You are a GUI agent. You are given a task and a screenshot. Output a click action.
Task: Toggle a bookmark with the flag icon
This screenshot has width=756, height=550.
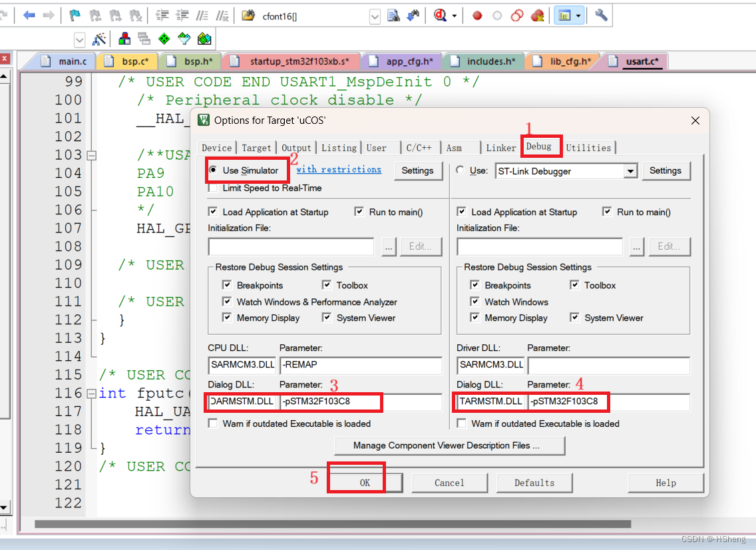click(75, 15)
